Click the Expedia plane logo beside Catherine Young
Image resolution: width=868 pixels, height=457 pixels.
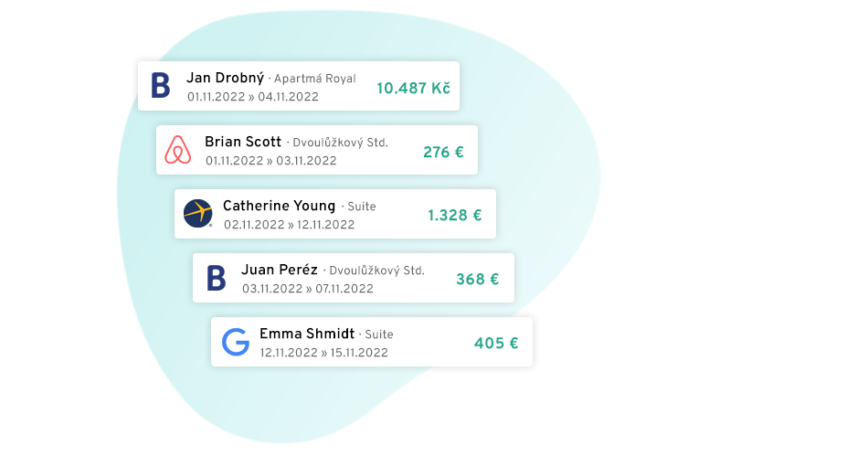197,214
